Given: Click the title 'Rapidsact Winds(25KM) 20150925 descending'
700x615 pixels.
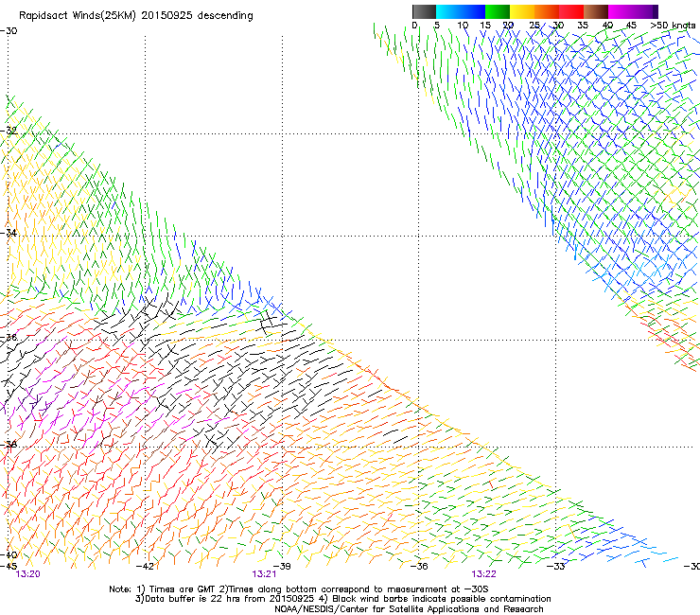Looking at the screenshot, I should 135,16.
